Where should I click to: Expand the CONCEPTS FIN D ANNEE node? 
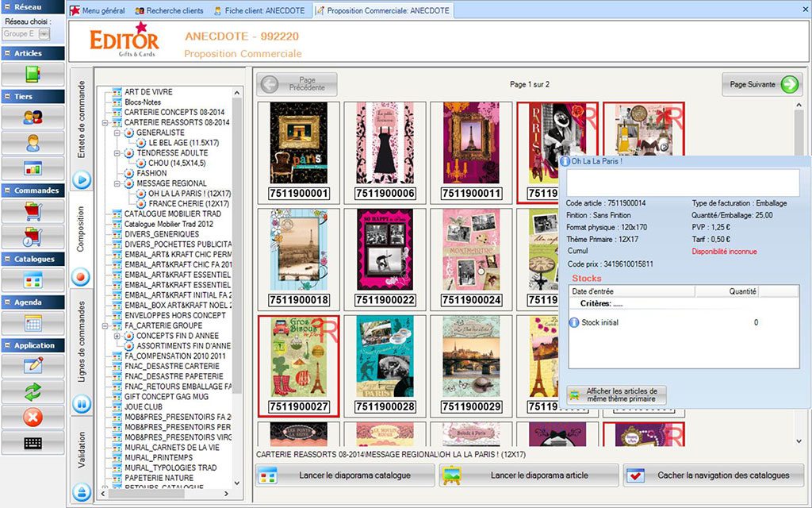coord(117,336)
